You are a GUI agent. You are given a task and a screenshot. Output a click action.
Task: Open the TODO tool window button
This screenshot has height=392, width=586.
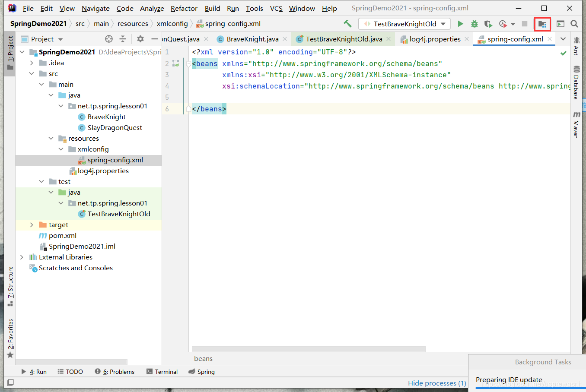point(70,372)
